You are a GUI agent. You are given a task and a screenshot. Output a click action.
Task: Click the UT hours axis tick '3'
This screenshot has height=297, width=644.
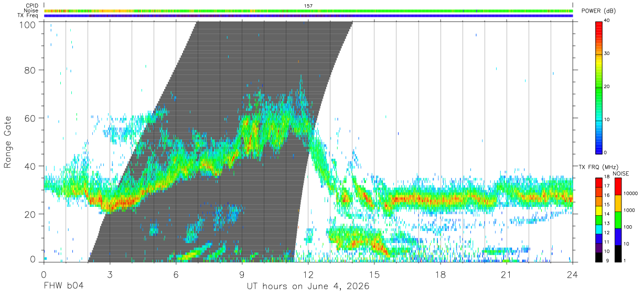pyautogui.click(x=110, y=274)
